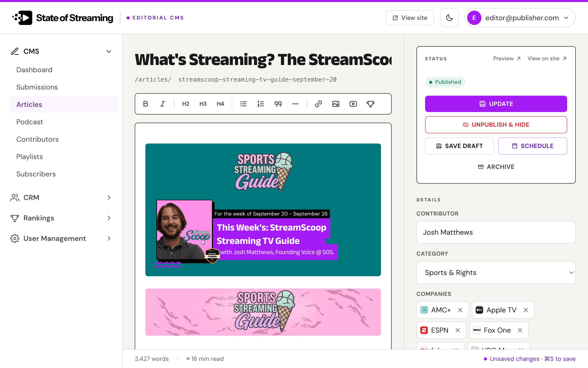Viewport: 588px width, 368px height.
Task: Expand the Rankings sidebar section
Action: pyautogui.click(x=61, y=218)
